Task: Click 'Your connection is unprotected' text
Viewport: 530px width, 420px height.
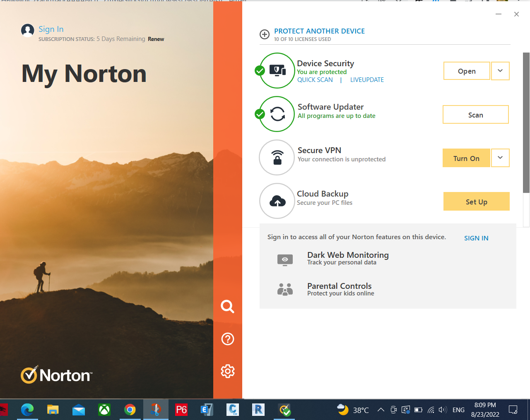Action: click(342, 159)
